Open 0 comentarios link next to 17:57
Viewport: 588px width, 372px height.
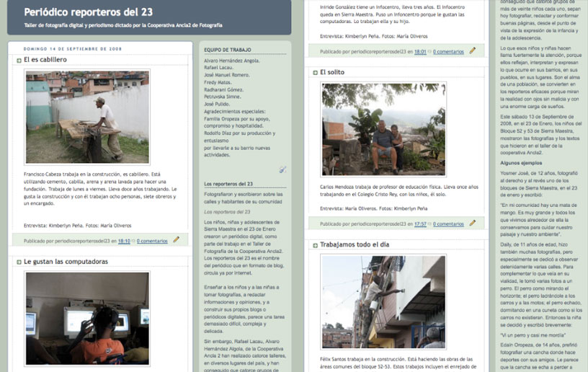[448, 224]
